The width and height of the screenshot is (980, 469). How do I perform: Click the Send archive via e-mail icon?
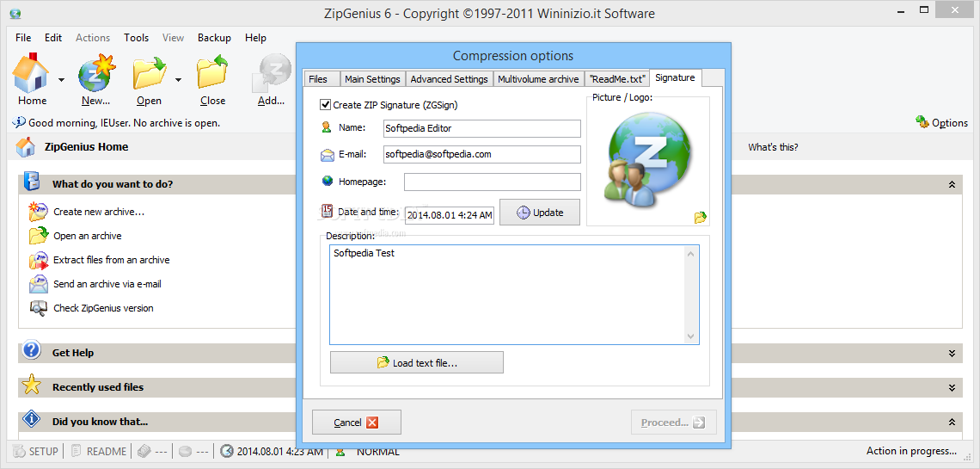pyautogui.click(x=38, y=284)
